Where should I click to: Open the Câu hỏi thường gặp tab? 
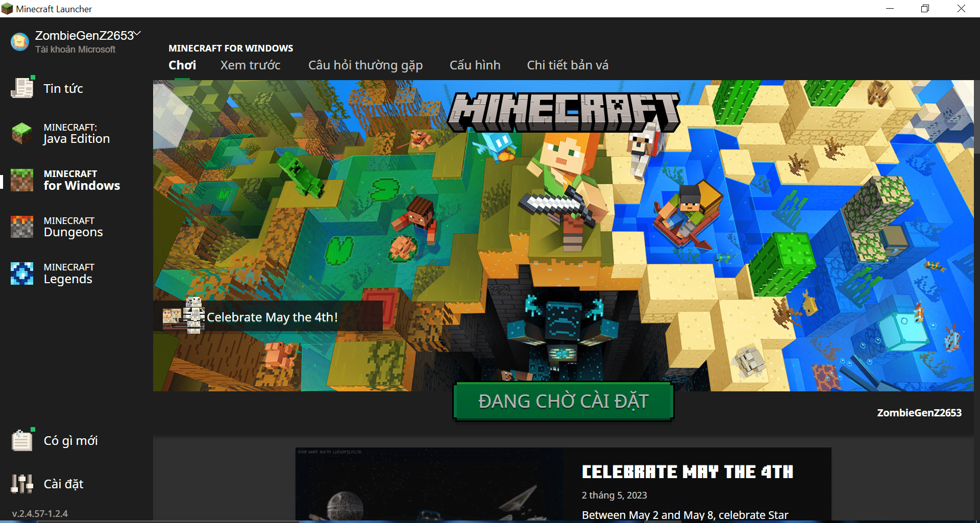pos(365,66)
